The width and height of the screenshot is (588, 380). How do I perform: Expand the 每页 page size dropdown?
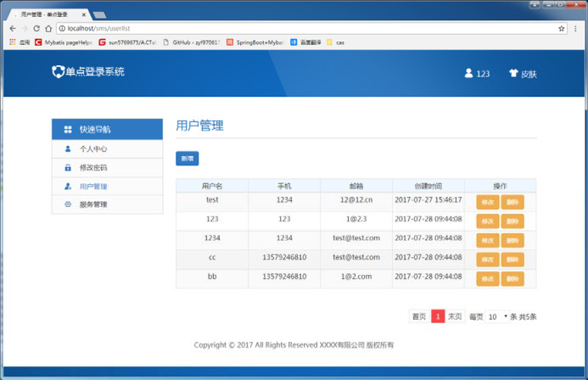497,316
